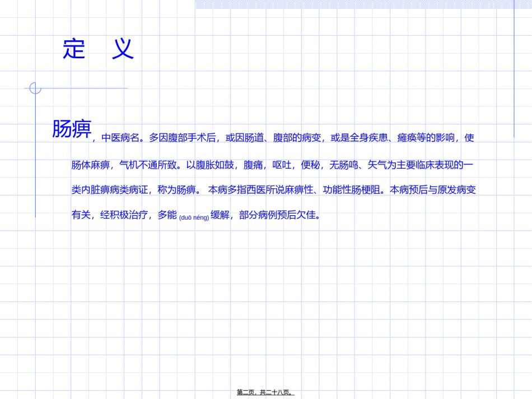Click the slide title 定义

(99, 49)
